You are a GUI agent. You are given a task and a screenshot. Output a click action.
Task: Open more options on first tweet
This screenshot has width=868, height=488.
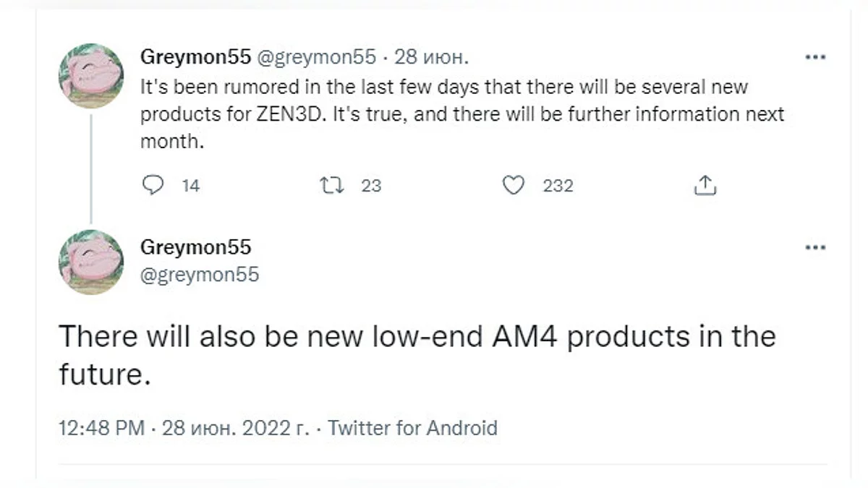click(x=815, y=57)
